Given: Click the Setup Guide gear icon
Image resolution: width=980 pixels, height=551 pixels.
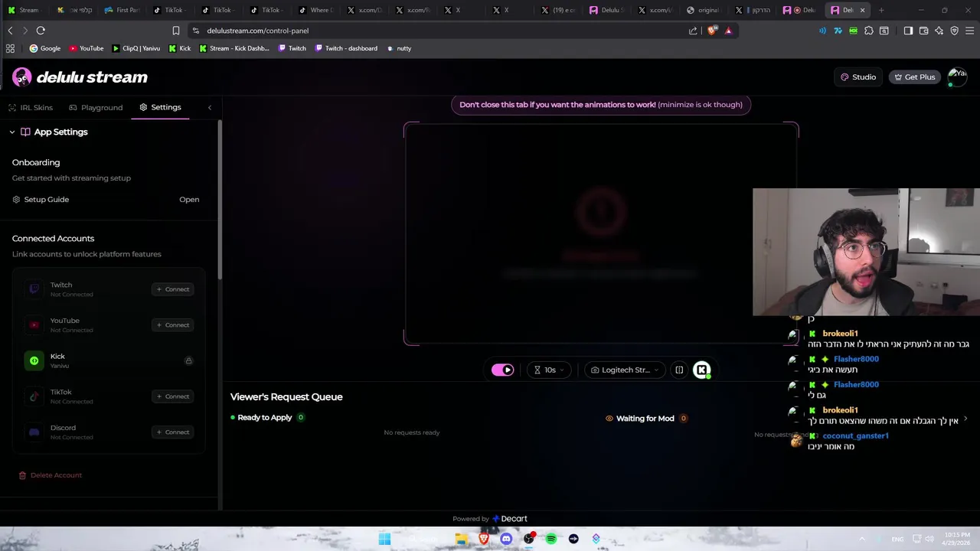Looking at the screenshot, I should click(16, 199).
